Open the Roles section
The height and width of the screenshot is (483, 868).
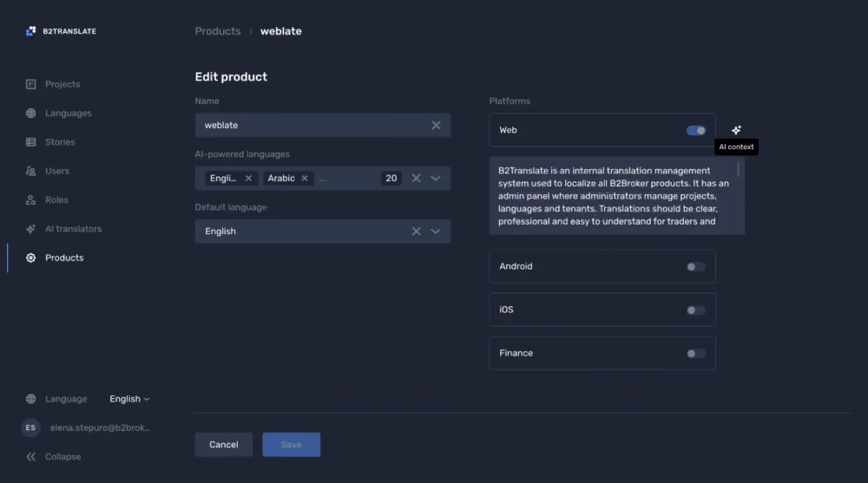pos(56,199)
